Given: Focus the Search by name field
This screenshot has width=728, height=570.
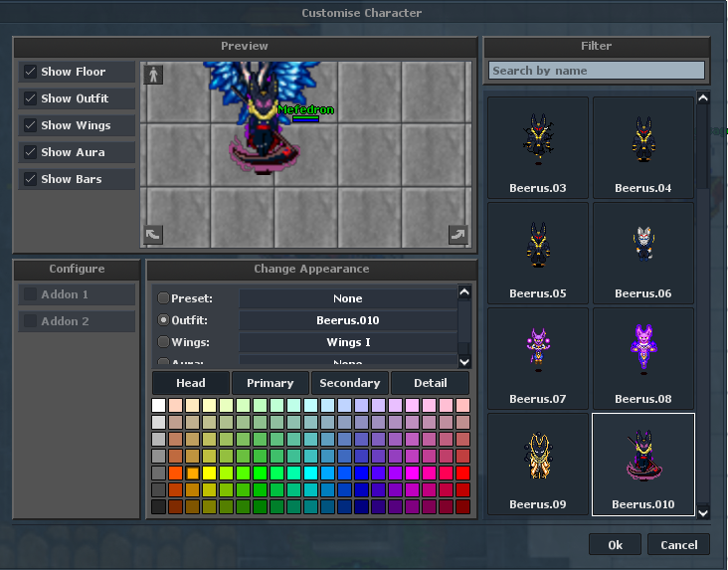Looking at the screenshot, I should [596, 71].
